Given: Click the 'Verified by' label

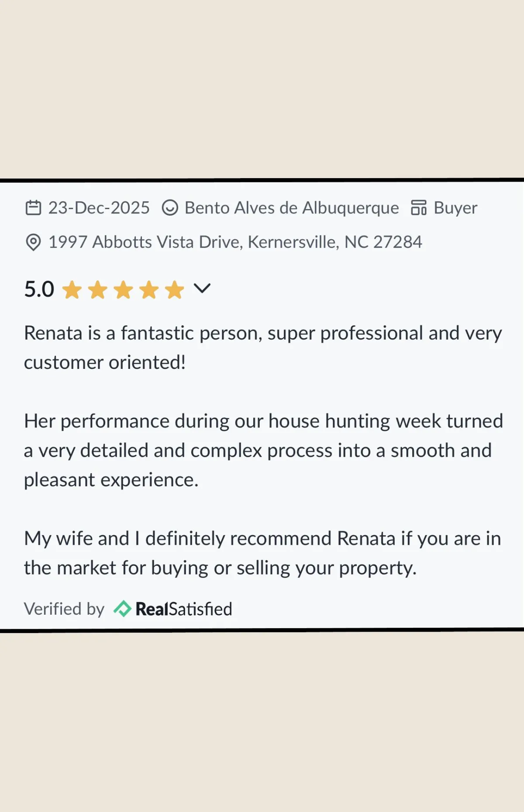Looking at the screenshot, I should [x=64, y=609].
